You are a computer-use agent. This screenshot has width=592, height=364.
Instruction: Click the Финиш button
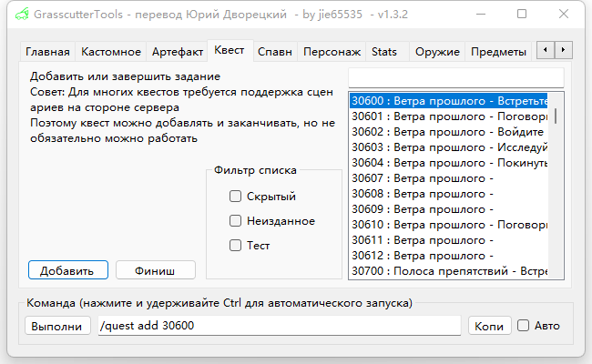pos(156,270)
